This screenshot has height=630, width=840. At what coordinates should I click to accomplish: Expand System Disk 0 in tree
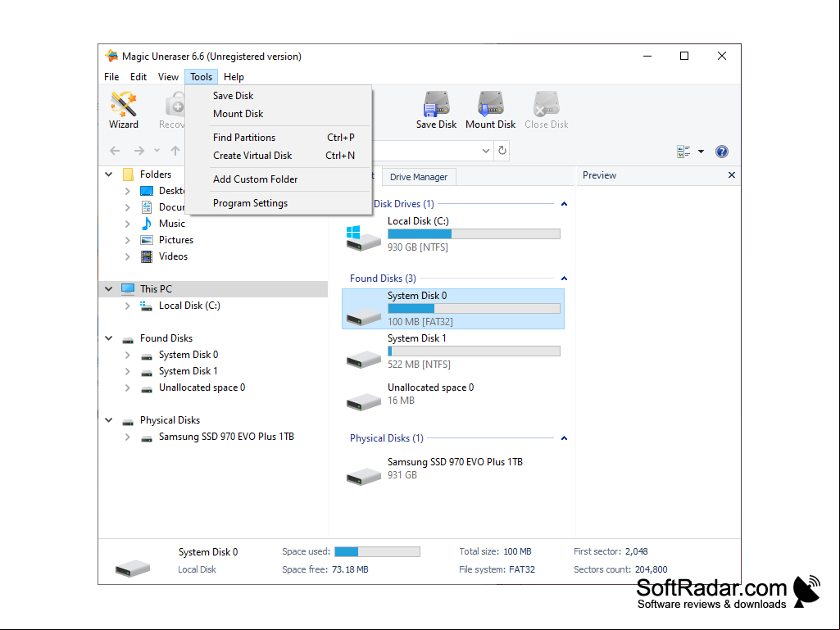127,355
